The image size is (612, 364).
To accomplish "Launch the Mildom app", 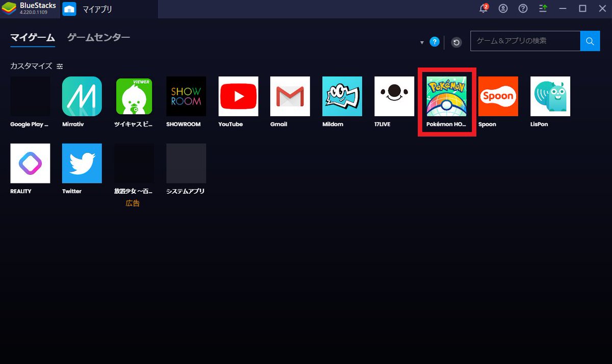I will point(342,96).
